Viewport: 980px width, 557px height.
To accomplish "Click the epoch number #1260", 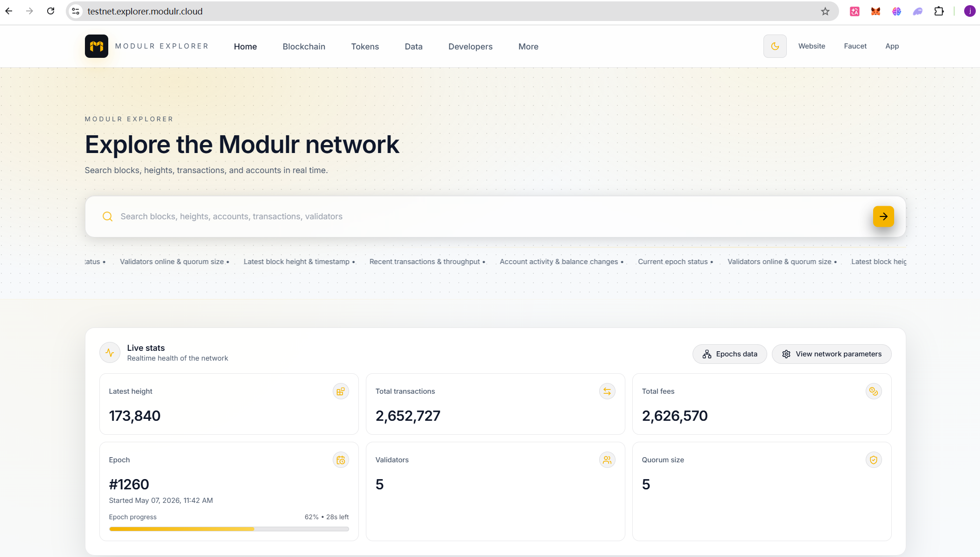I will [129, 484].
